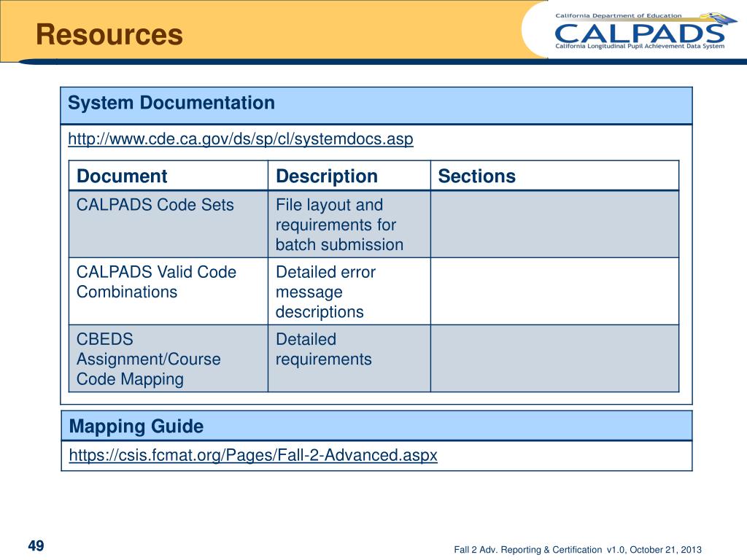Click 'California Department of Education' text

pos(619,16)
